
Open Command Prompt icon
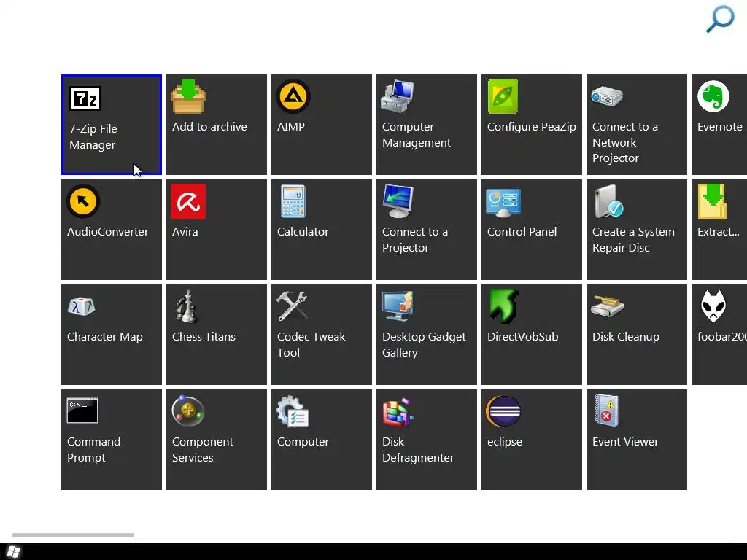[82, 411]
